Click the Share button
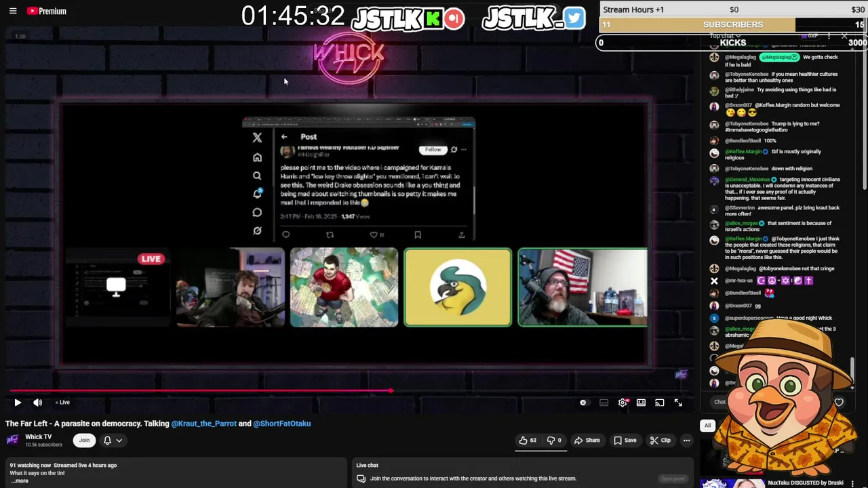This screenshot has height=488, width=868. [587, 441]
